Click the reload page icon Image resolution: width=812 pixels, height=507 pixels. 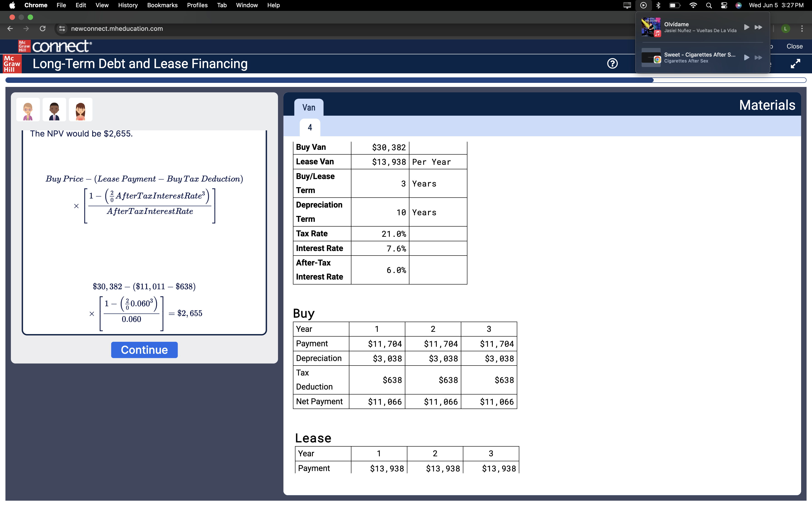43,29
